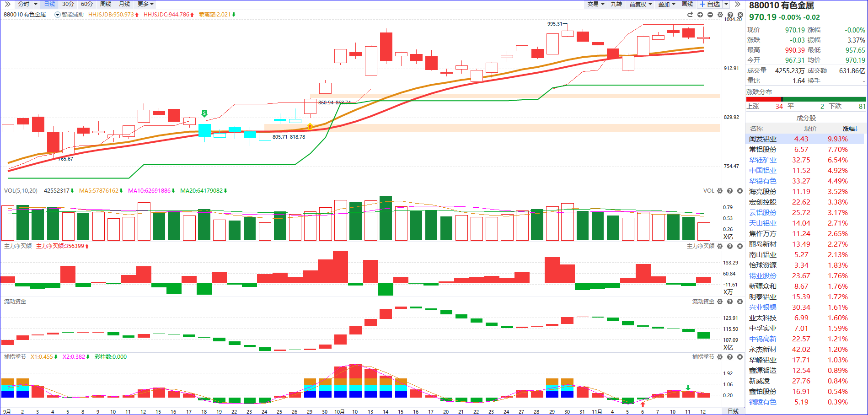Open 捕捞季节 panel settings gear
868x415 pixels.
[720, 357]
